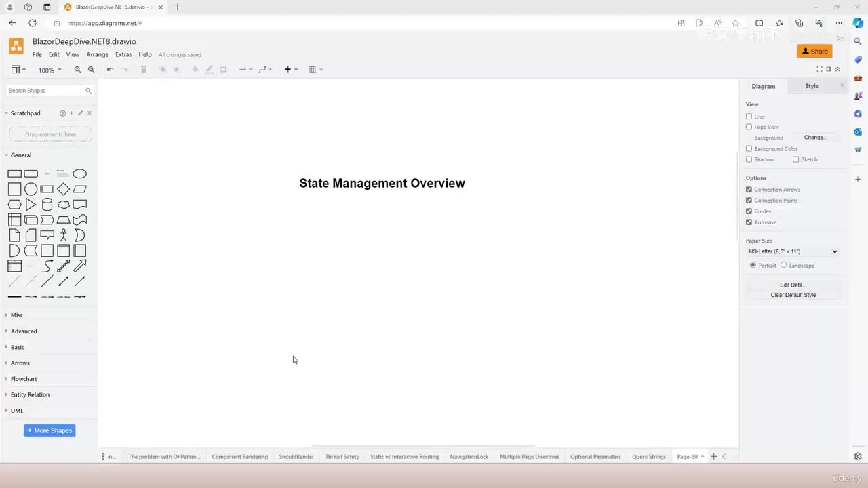
Task: Toggle the Format panel icon
Action: [829, 69]
